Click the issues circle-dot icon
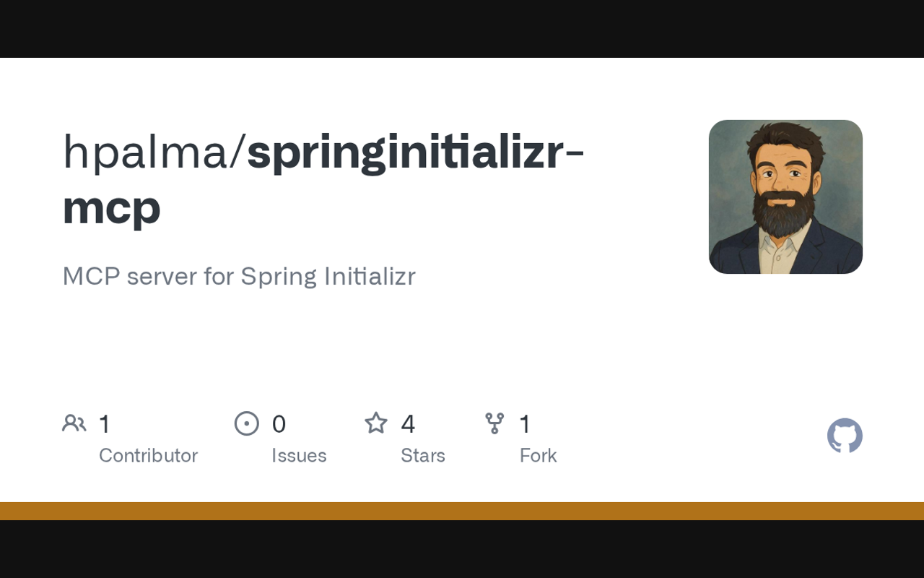 247,423
